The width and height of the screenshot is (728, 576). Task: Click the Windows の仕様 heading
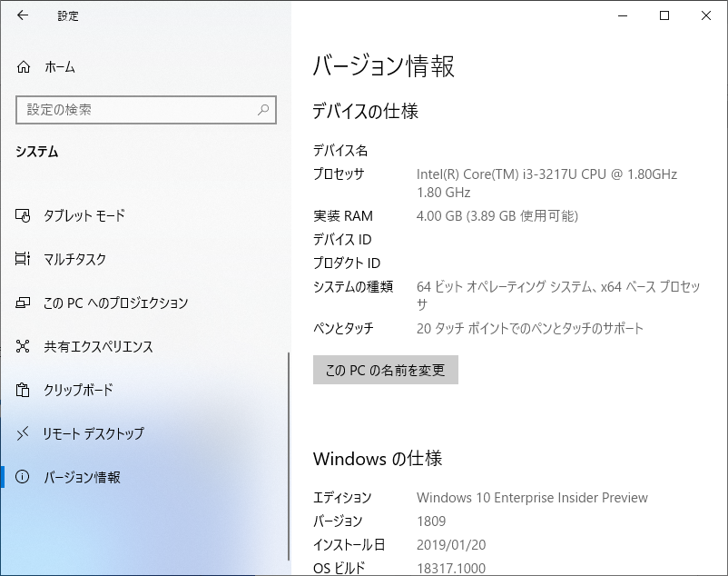pyautogui.click(x=378, y=459)
